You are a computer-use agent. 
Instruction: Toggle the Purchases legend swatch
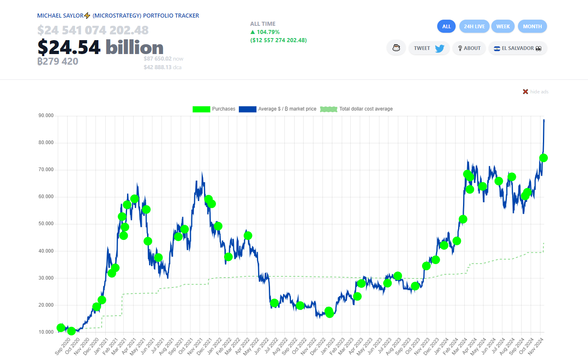pos(201,109)
